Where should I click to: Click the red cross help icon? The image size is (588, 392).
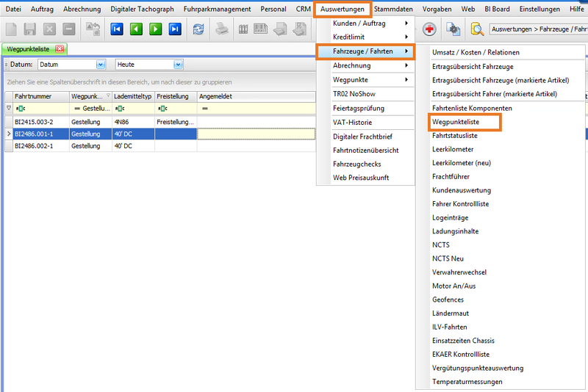(429, 29)
